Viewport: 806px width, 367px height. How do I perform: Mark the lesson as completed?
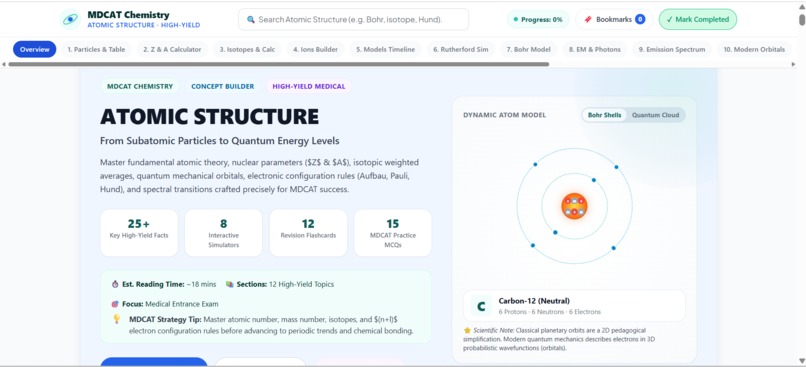coord(698,20)
